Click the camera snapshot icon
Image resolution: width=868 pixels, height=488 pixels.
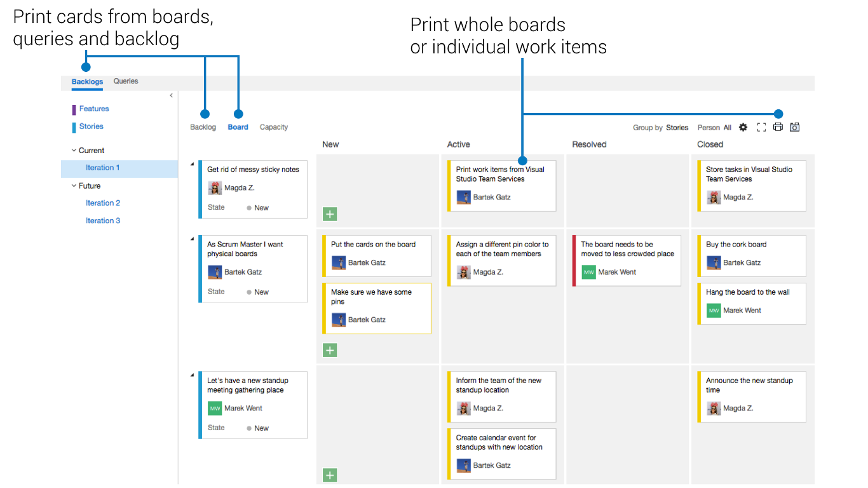click(x=794, y=127)
